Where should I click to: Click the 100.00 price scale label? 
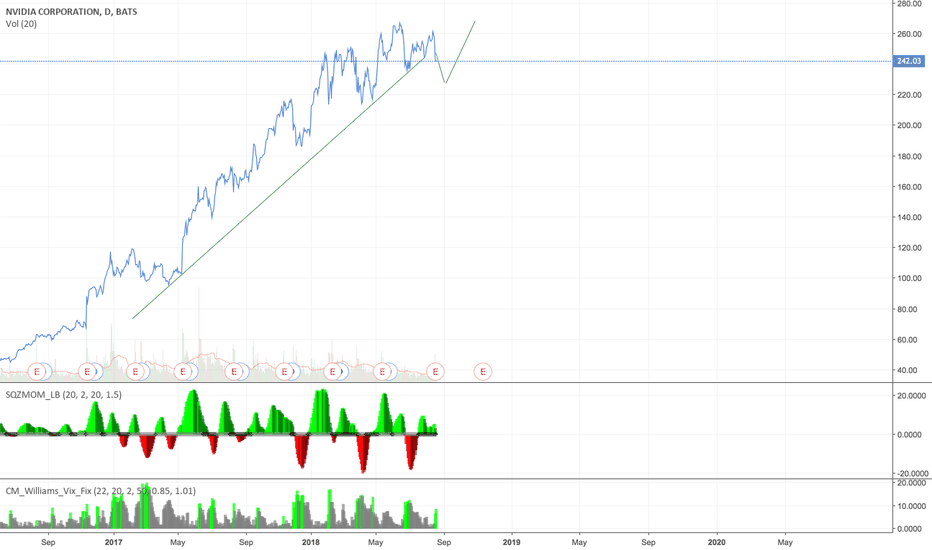(x=909, y=278)
